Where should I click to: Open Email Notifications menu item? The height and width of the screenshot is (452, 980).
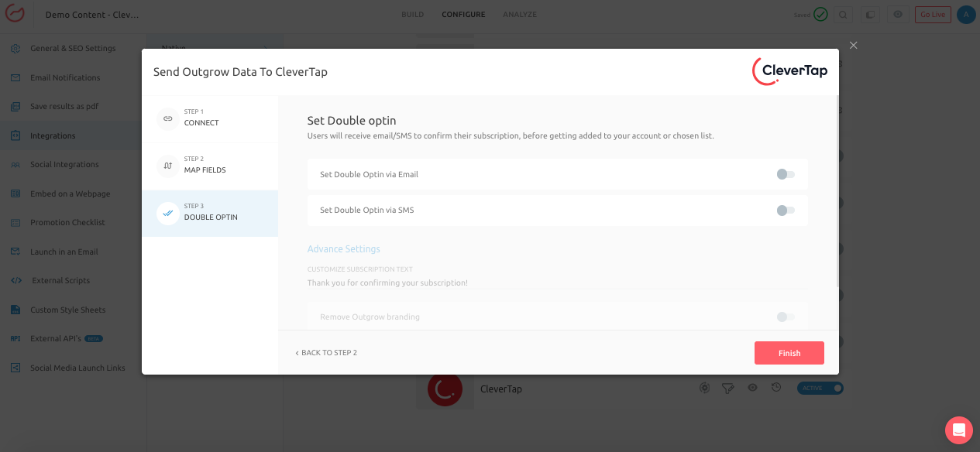point(65,77)
